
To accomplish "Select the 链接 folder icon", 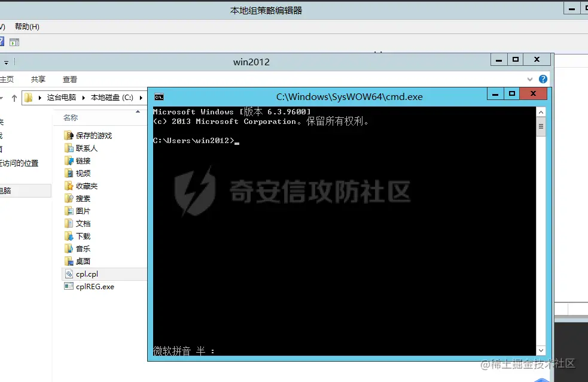I will [69, 160].
